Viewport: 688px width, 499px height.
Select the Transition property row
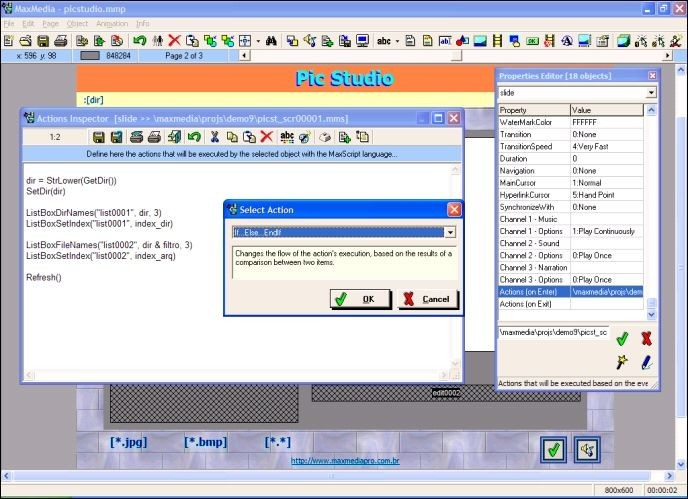pyautogui.click(x=570, y=134)
